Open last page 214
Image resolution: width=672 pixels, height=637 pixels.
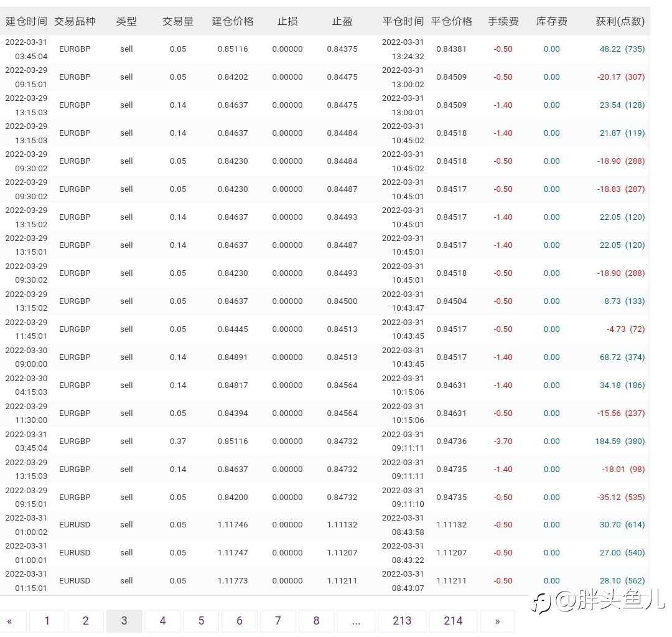pos(453,621)
